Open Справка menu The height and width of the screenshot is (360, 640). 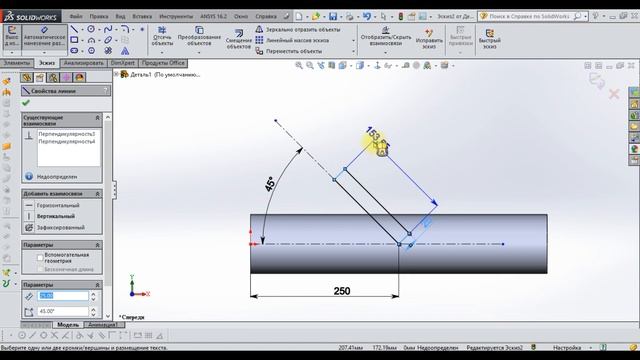pos(266,16)
